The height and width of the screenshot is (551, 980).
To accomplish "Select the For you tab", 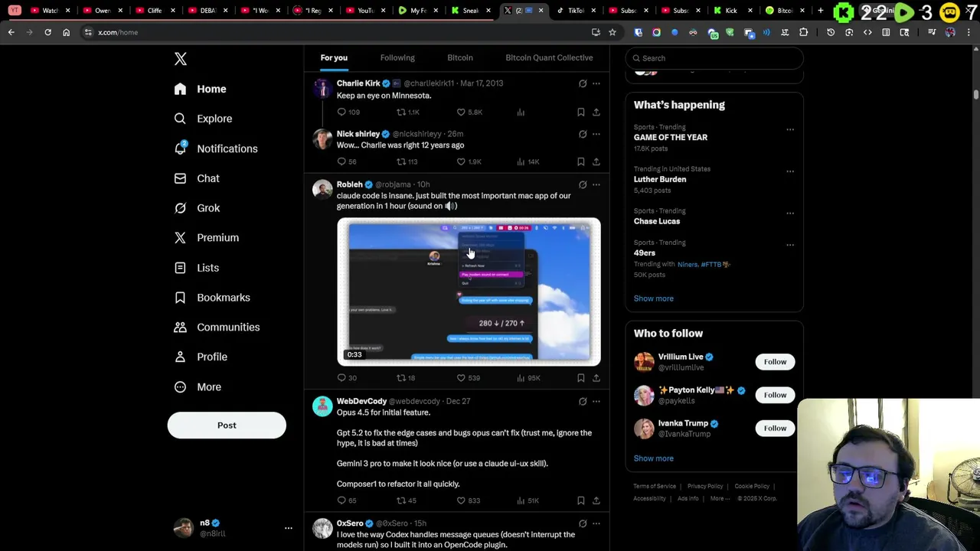I will [x=334, y=57].
